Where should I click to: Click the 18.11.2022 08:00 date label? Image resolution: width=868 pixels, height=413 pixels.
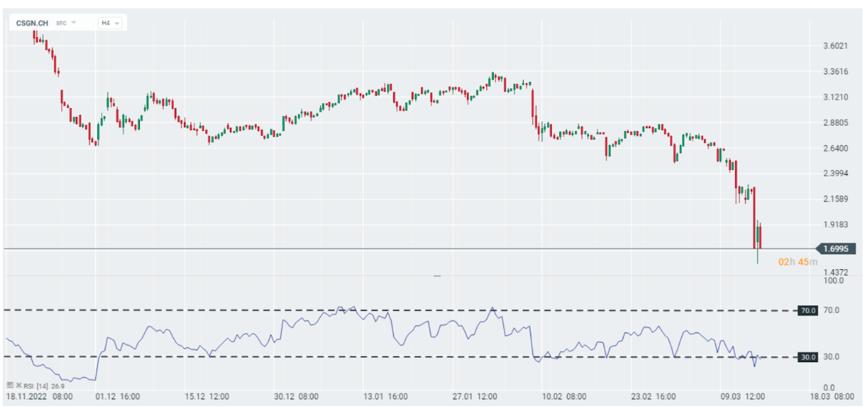(x=39, y=396)
